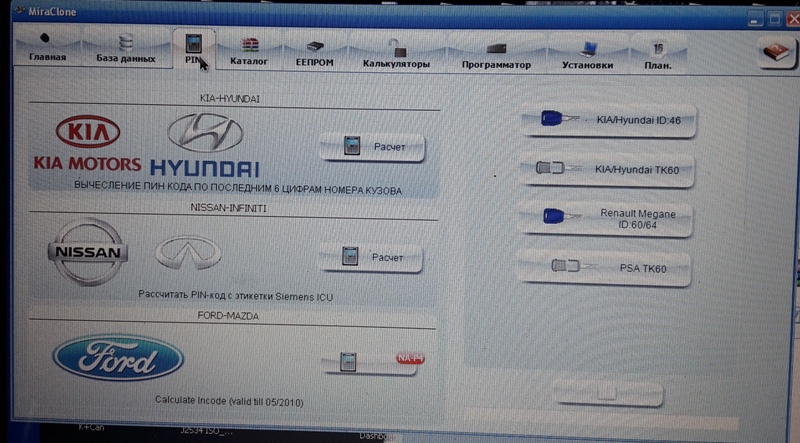Open KIA/Hyundai ID:46 key option
800x443 pixels.
click(608, 120)
